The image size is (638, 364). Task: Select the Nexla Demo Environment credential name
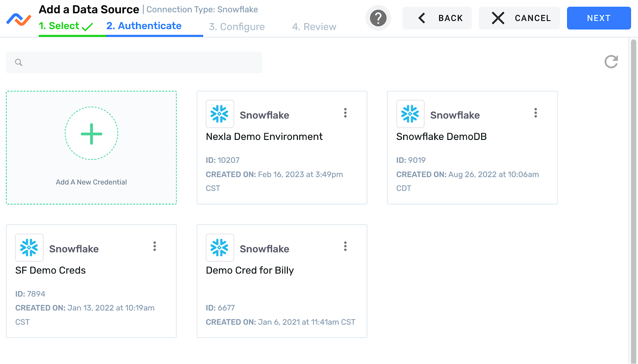pos(264,137)
